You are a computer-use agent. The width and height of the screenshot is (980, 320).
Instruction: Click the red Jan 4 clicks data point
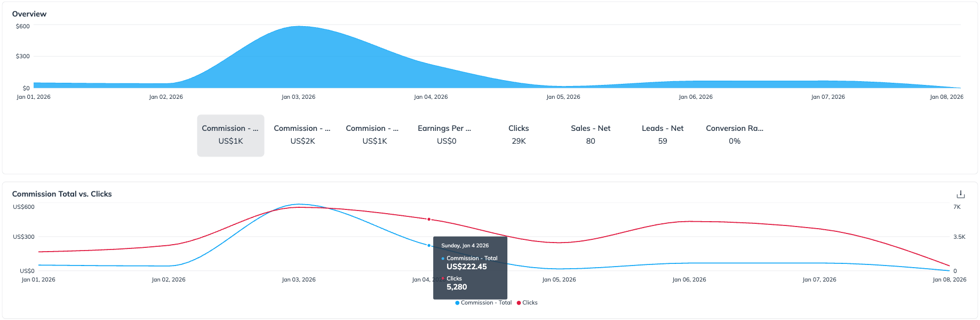pyautogui.click(x=429, y=220)
